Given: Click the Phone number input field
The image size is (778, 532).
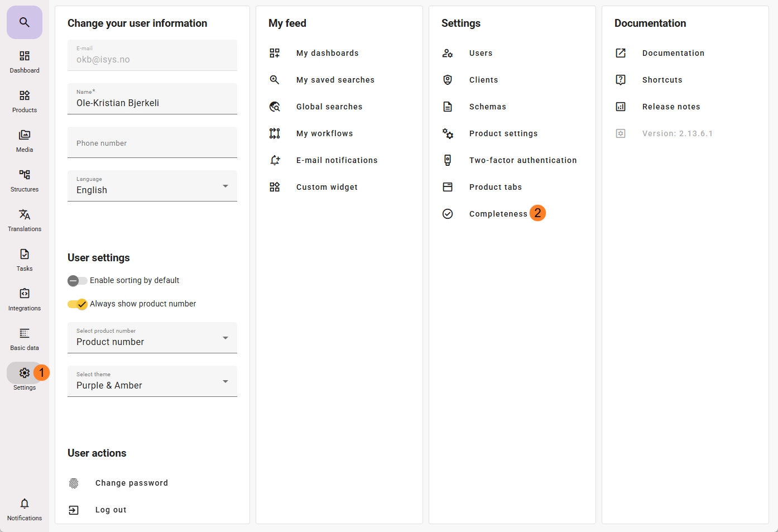Looking at the screenshot, I should click(152, 143).
